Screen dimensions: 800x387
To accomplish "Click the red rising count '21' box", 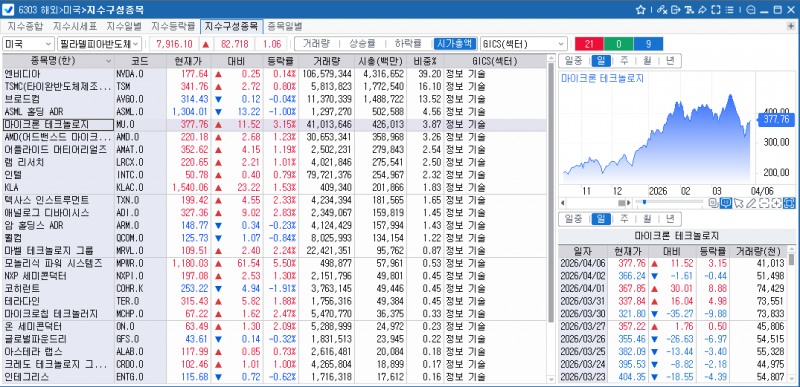I will 589,44.
